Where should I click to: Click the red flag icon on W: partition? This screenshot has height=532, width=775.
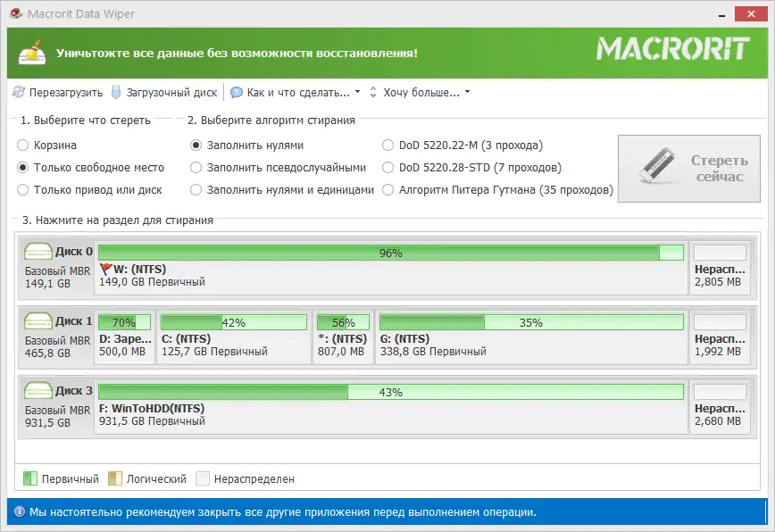coord(105,270)
